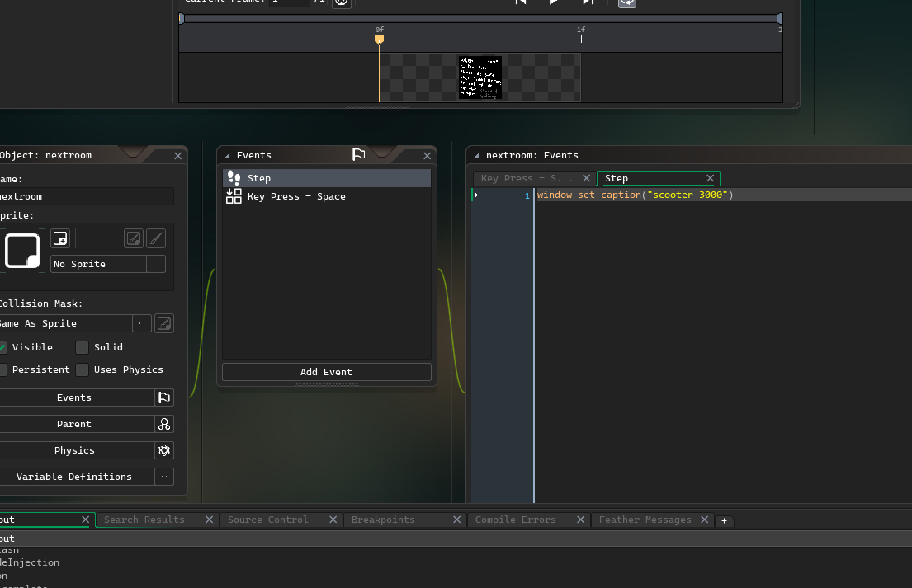Screen dimensions: 912x588
Task: Close the Object nextroom panel
Action: click(178, 156)
